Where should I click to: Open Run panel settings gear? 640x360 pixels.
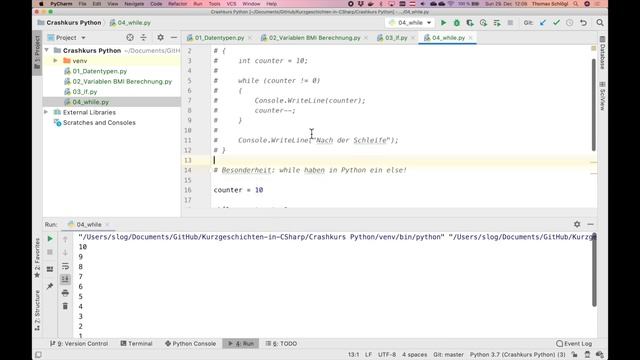click(577, 224)
